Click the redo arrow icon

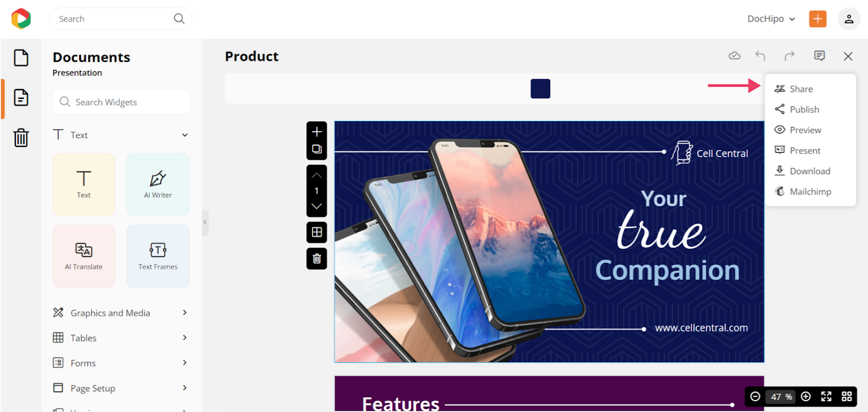coord(789,56)
